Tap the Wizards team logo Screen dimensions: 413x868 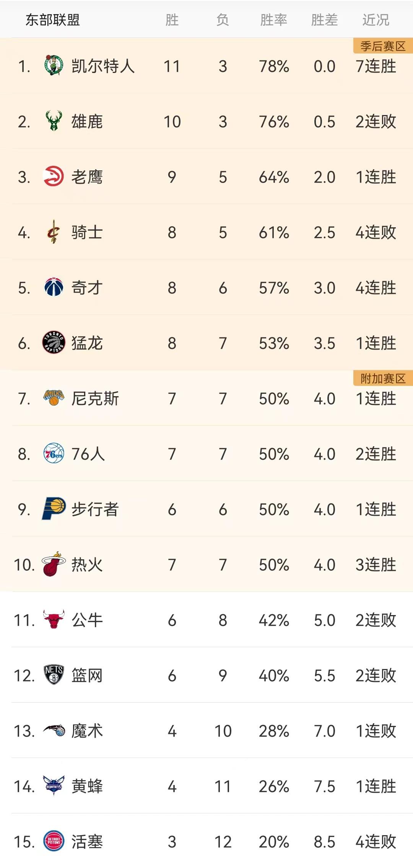point(54,287)
